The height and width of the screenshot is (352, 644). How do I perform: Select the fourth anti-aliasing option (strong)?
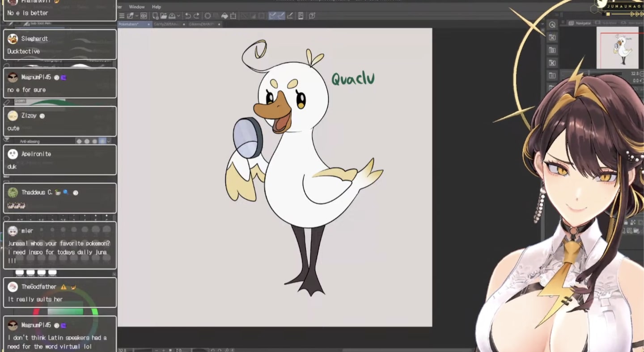tap(102, 141)
